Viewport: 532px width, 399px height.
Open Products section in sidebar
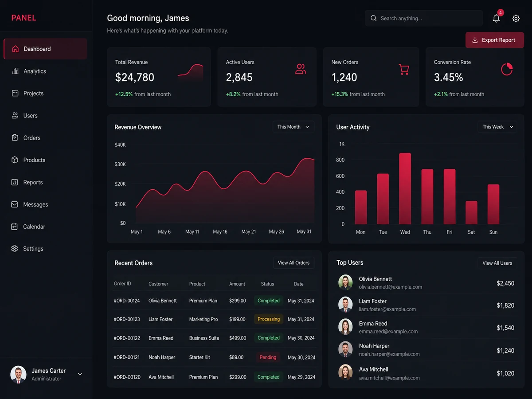pos(45,160)
